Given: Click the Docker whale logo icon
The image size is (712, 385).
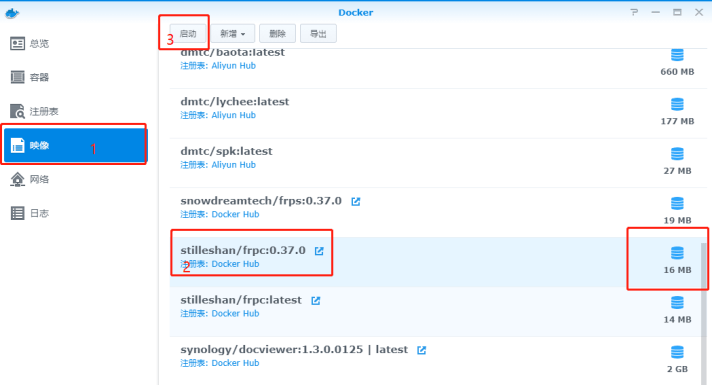Looking at the screenshot, I should pyautogui.click(x=12, y=13).
